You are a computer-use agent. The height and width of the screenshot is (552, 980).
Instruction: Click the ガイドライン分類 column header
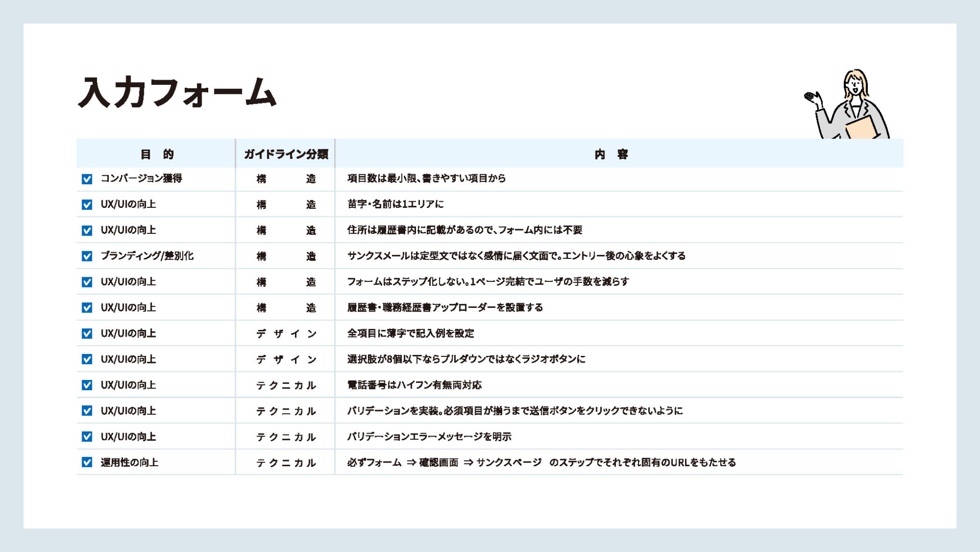[x=286, y=154]
